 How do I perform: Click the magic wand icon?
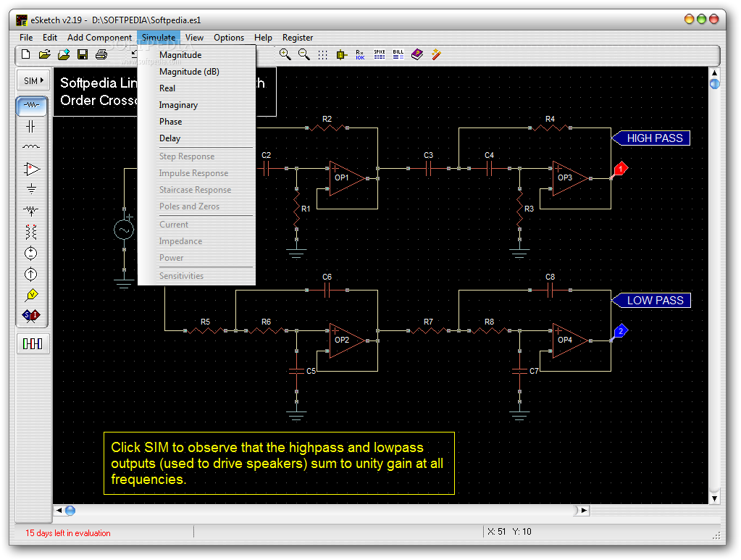[436, 54]
